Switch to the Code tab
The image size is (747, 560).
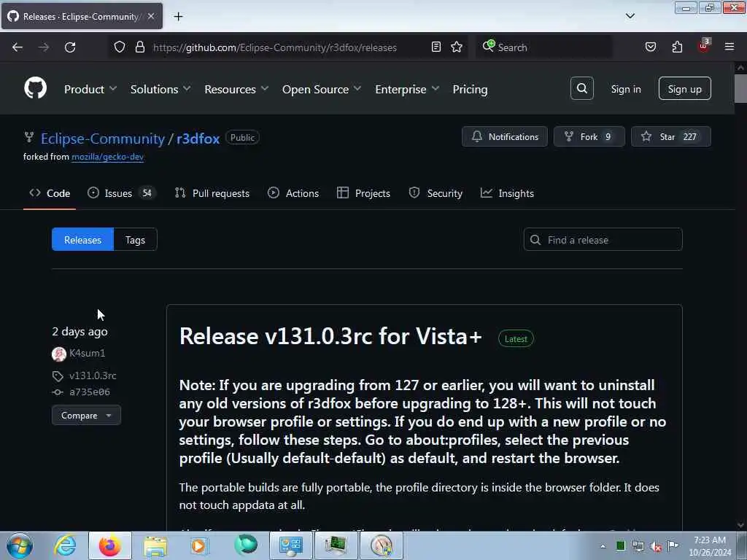coord(50,193)
